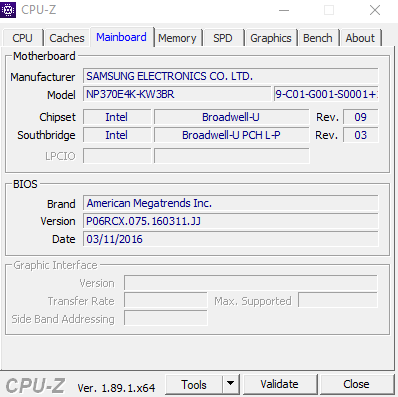Open the Caches tab
Viewport: 398px width, 397px height.
pyautogui.click(x=67, y=38)
